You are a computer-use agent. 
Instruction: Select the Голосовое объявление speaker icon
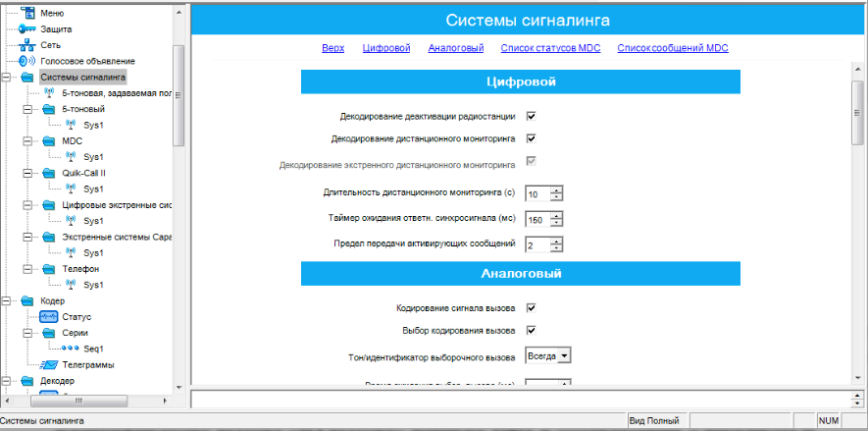pyautogui.click(x=27, y=61)
